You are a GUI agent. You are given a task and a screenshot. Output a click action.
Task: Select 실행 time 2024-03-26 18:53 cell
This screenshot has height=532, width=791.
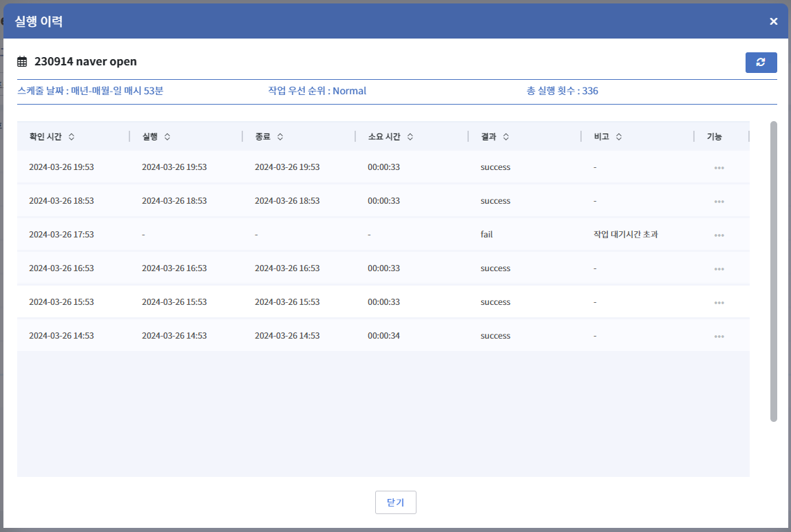(174, 201)
